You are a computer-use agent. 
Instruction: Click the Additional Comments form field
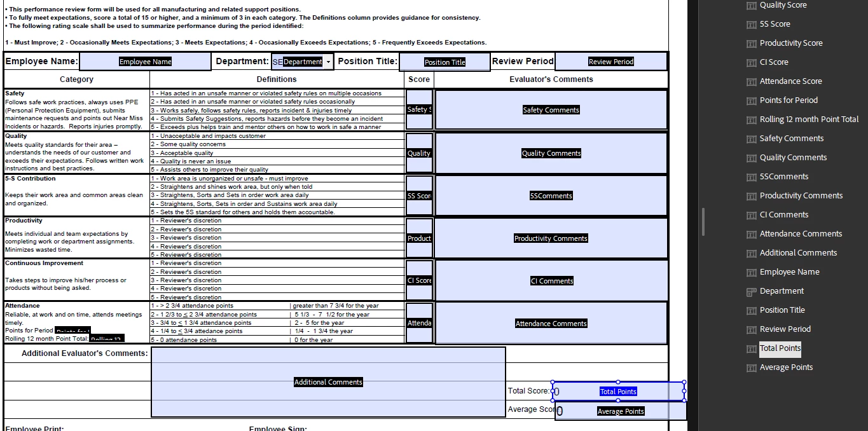[x=328, y=382]
